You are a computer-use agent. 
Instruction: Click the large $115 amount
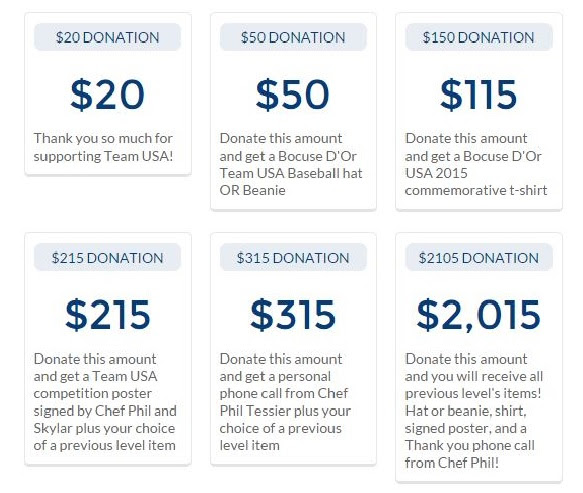pos(479,94)
